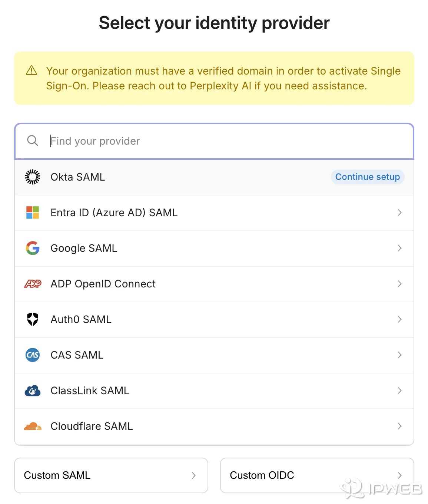Viewport: 428px width, 504px height.
Task: Open the chevron on Cloudflare SAML row
Action: [399, 426]
